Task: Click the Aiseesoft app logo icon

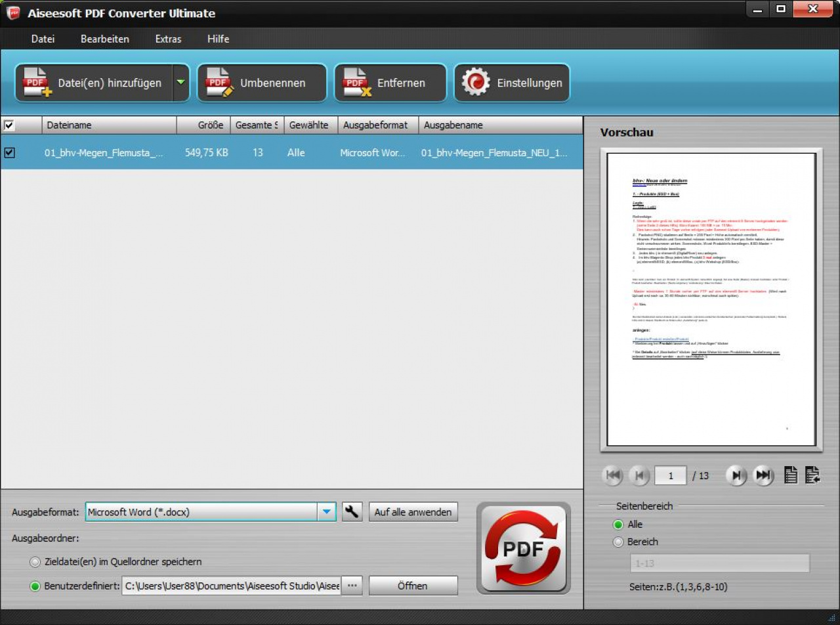Action: click(x=12, y=12)
